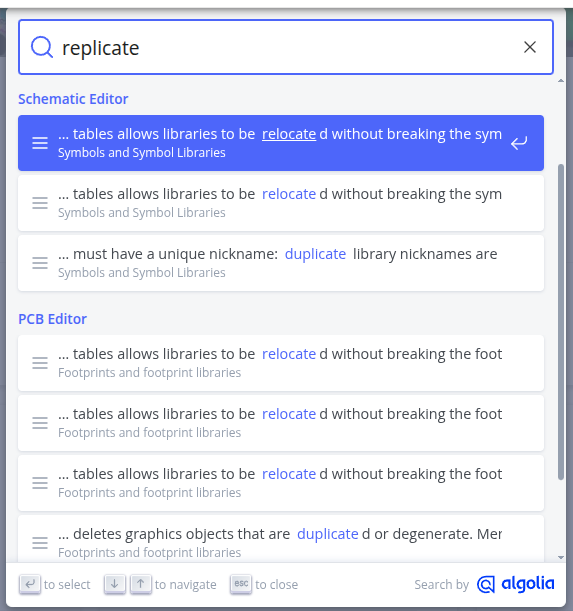The width and height of the screenshot is (573, 611).
Task: Click the esc key icon
Action: click(241, 584)
